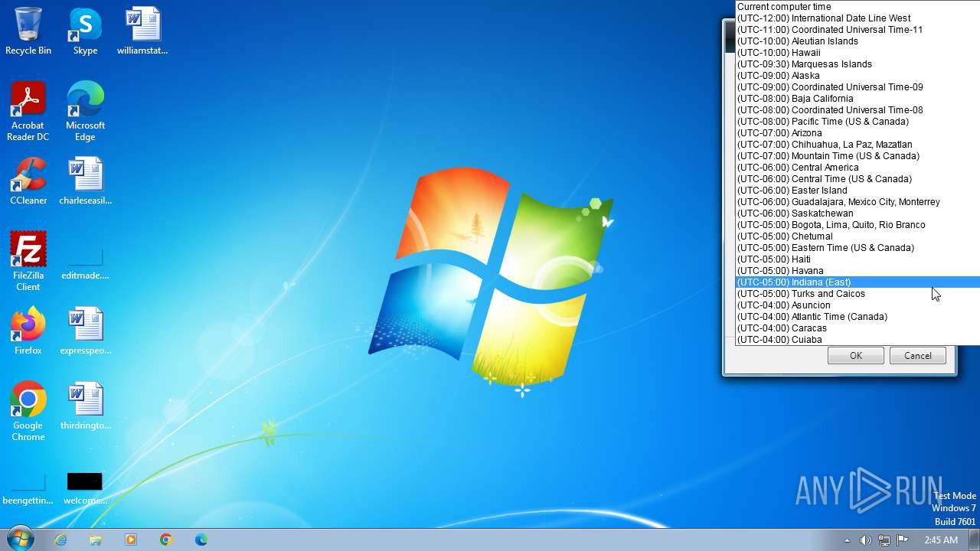Pick (UTC-04:00) Cuiaba
Screen dimensions: 980x551
(858, 340)
